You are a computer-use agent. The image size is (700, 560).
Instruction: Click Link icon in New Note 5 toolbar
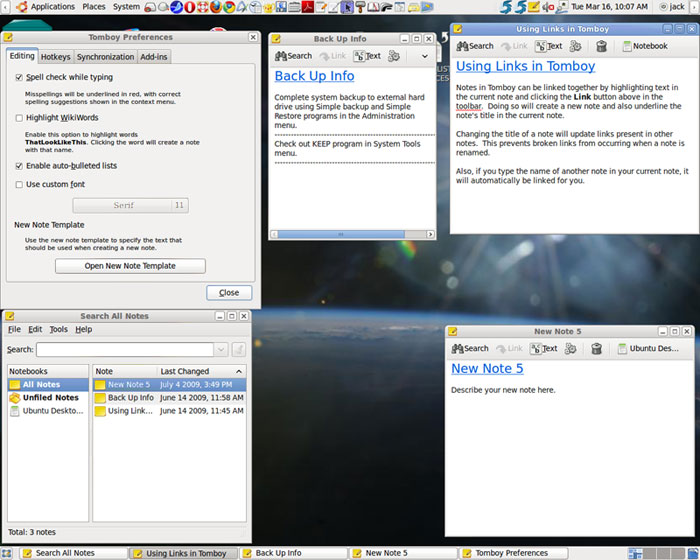point(509,348)
